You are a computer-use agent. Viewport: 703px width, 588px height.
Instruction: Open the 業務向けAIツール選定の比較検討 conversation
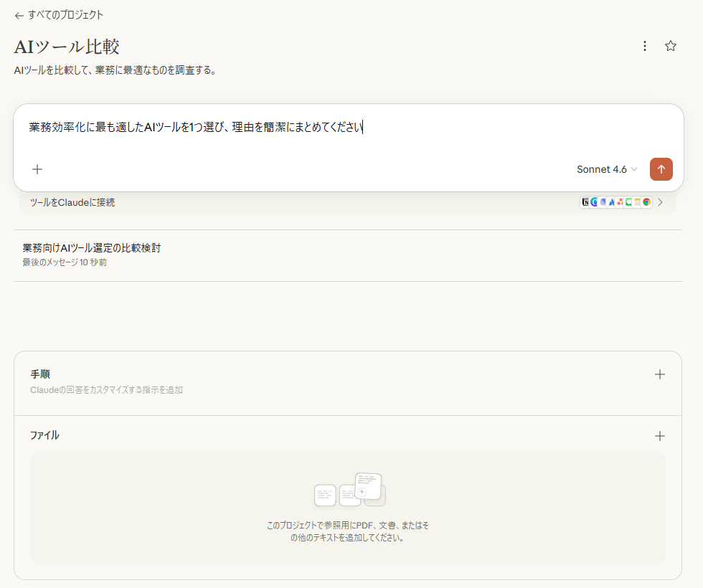point(91,247)
